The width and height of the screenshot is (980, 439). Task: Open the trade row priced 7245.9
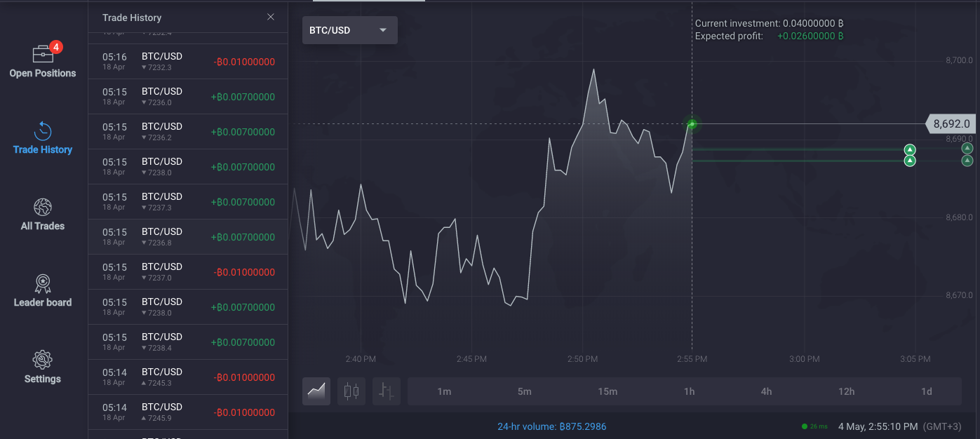188,412
